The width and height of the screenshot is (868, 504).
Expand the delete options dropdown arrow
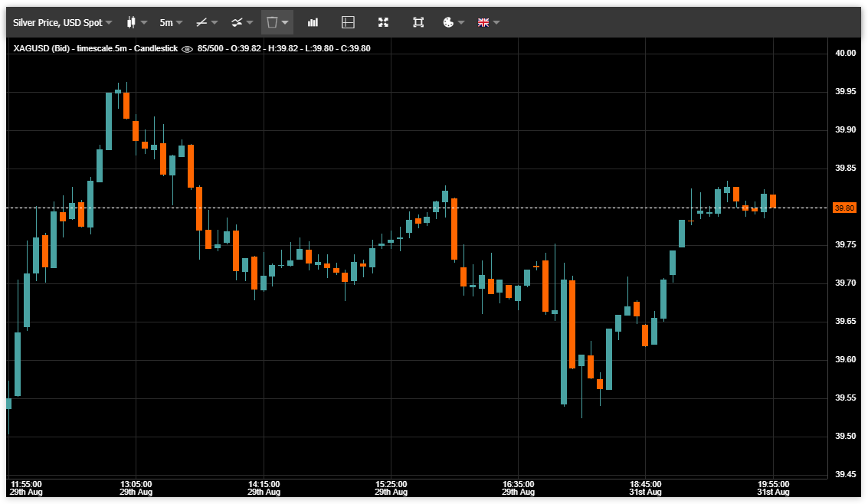point(285,23)
